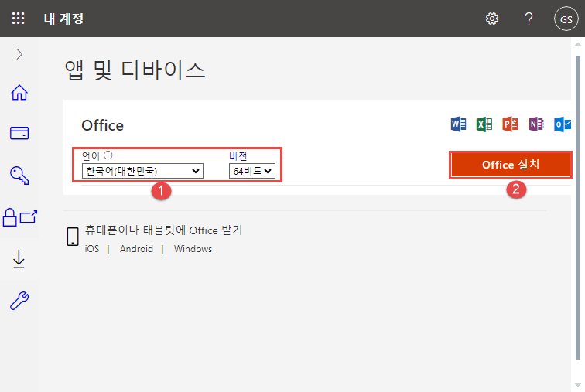Open the app launcher grid icon
This screenshot has height=392, width=585.
click(19, 19)
